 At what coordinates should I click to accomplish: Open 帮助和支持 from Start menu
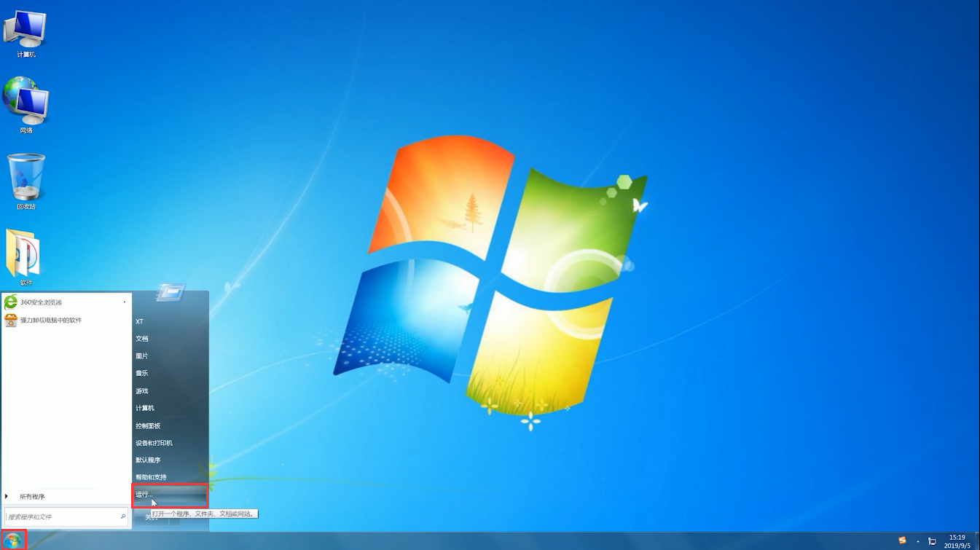click(170, 477)
